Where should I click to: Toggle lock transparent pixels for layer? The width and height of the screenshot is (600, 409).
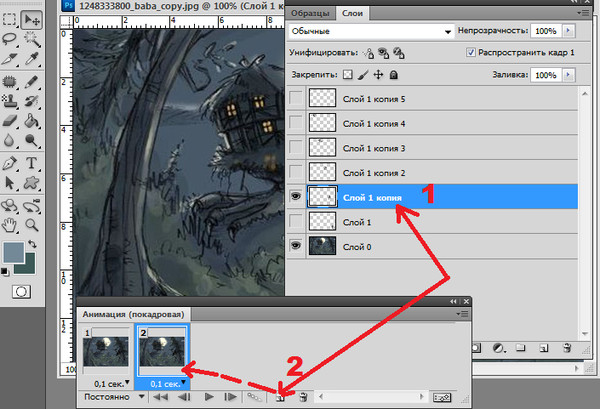tap(347, 75)
